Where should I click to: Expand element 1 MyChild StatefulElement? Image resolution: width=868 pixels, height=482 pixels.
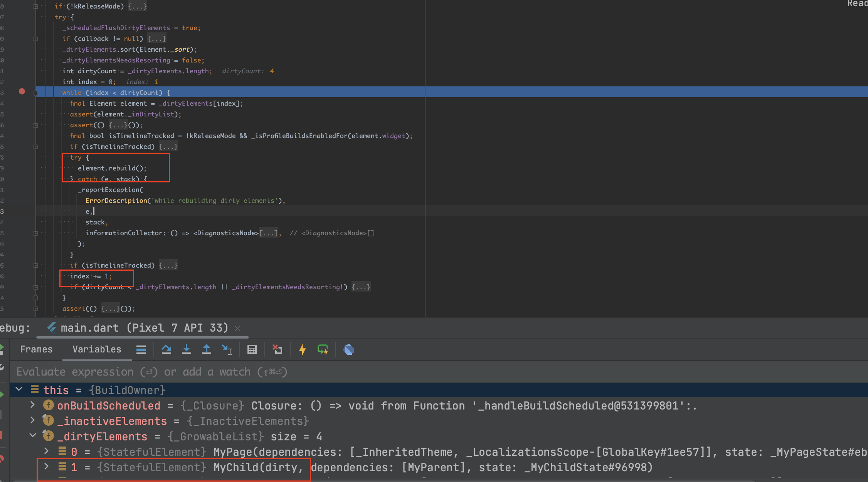[46, 467]
